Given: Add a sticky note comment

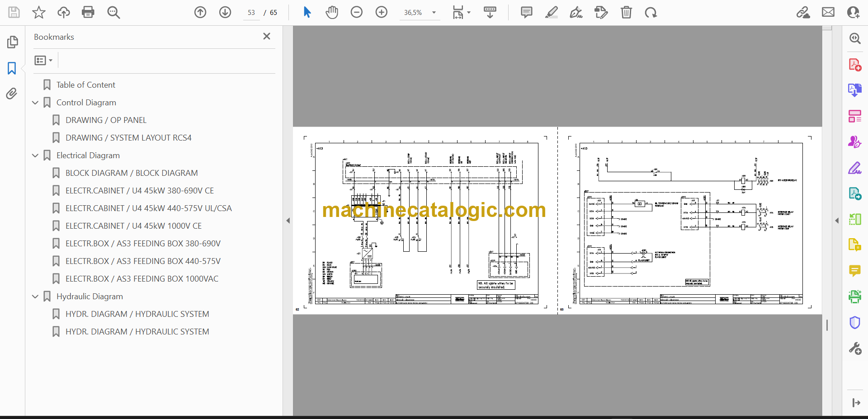Looking at the screenshot, I should [527, 12].
